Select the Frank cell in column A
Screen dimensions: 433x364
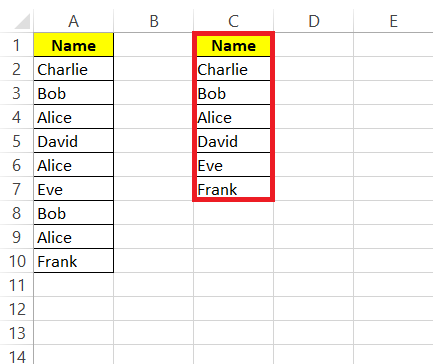pos(74,261)
